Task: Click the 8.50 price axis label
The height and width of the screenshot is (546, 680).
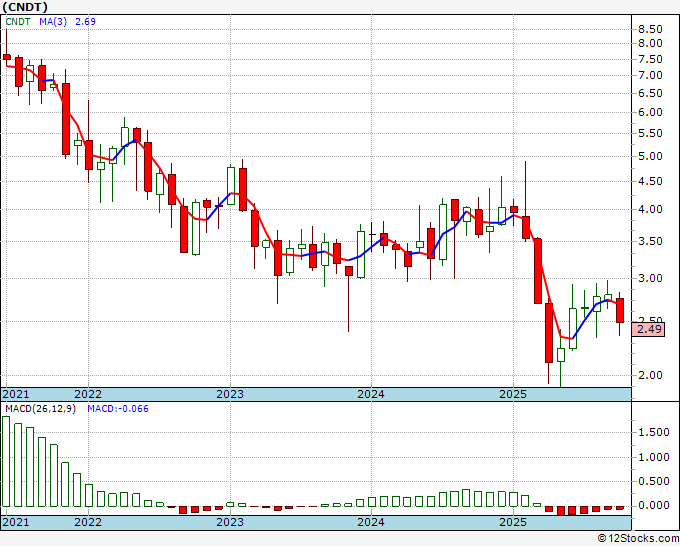Action: pyautogui.click(x=650, y=29)
